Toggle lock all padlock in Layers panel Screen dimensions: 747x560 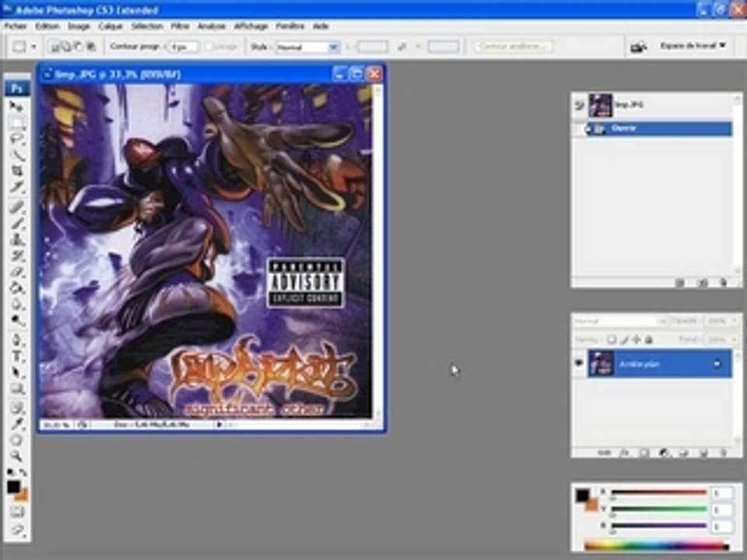coord(648,340)
